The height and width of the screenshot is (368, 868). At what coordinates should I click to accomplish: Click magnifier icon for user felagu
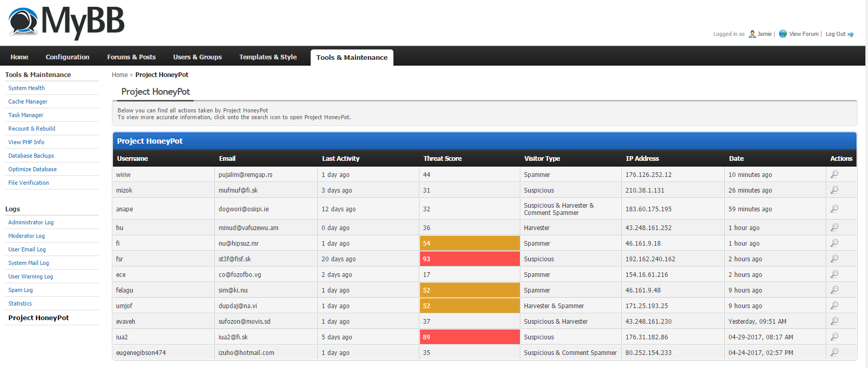tap(834, 290)
